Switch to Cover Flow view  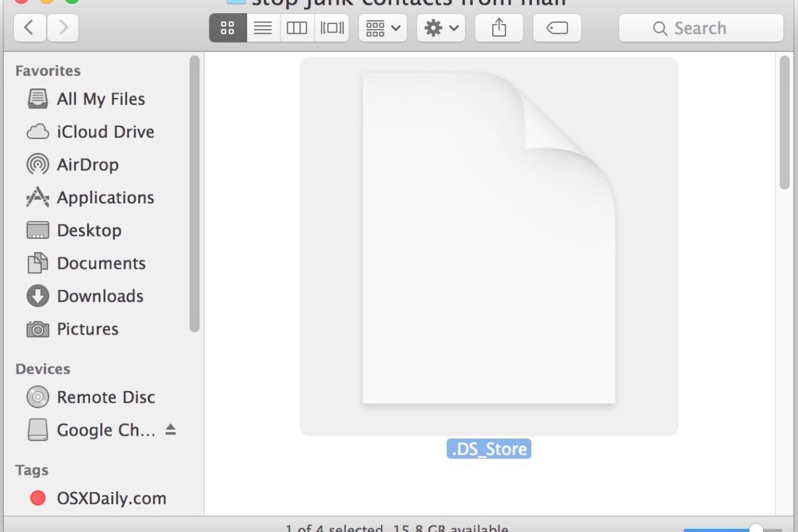pos(332,28)
